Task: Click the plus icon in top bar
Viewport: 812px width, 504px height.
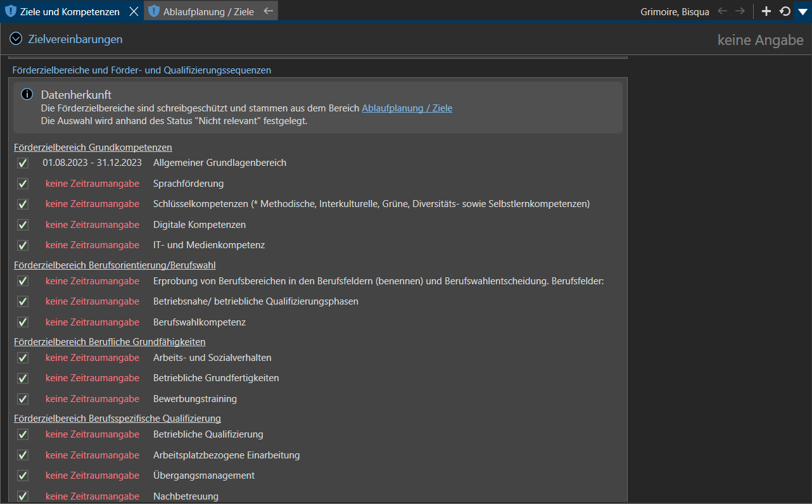Action: pos(766,11)
